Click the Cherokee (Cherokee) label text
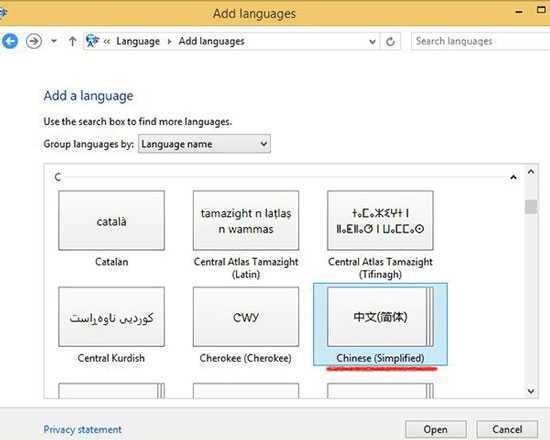 click(246, 358)
